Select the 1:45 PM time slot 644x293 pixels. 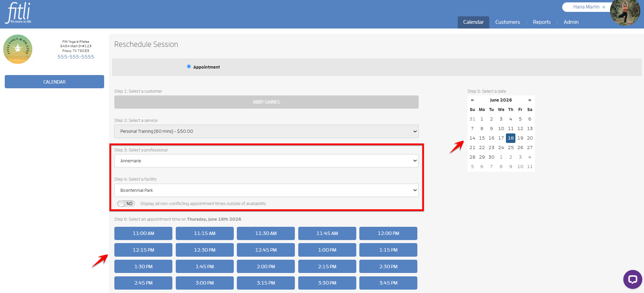pos(205,267)
